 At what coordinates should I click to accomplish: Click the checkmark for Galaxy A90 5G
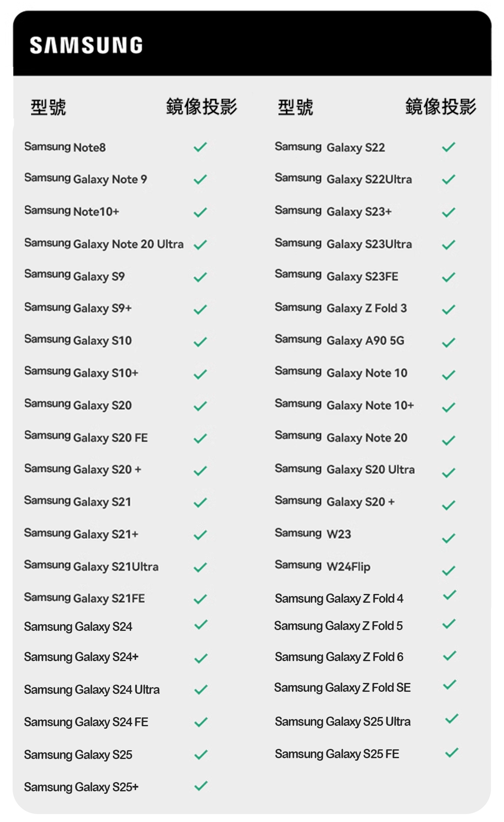pos(449,343)
